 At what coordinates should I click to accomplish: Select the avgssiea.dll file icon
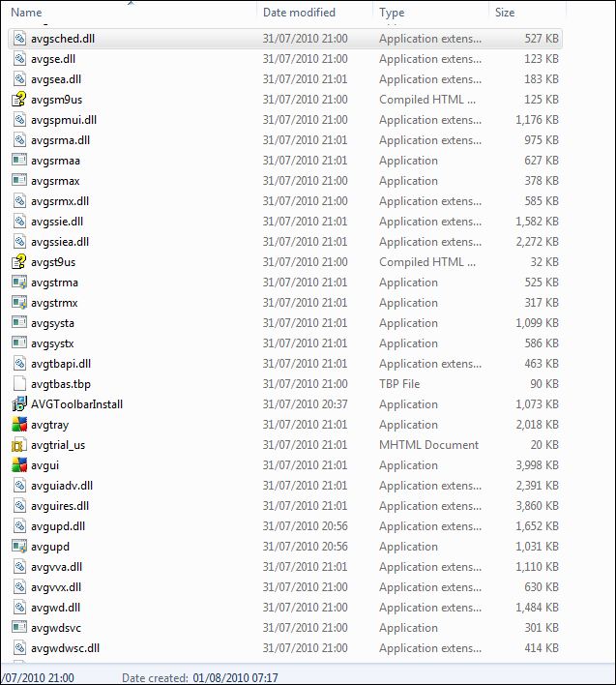pyautogui.click(x=19, y=242)
